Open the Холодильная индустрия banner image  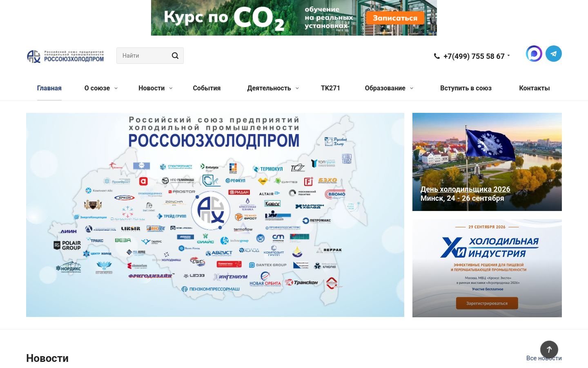pyautogui.click(x=487, y=268)
